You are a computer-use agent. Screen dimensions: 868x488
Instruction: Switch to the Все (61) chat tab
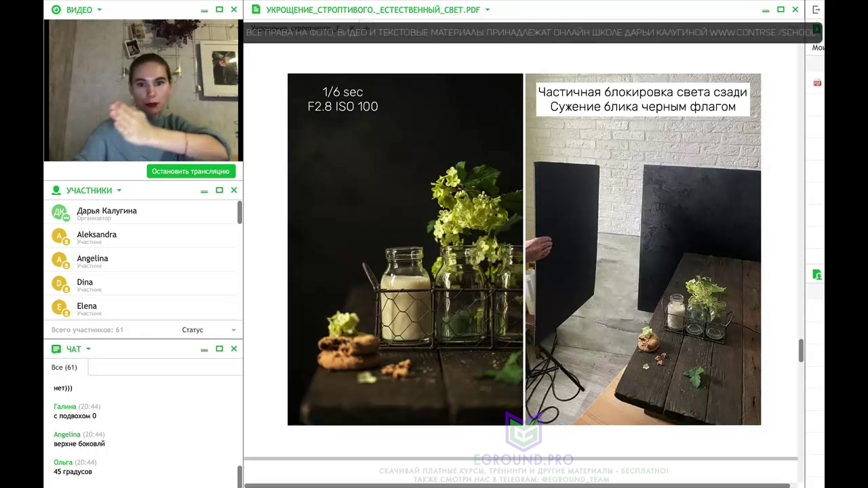tap(64, 367)
